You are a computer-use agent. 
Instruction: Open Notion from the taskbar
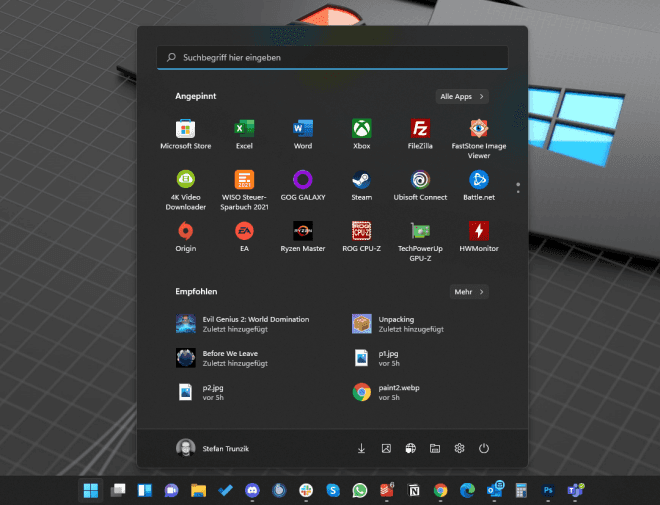pyautogui.click(x=414, y=490)
